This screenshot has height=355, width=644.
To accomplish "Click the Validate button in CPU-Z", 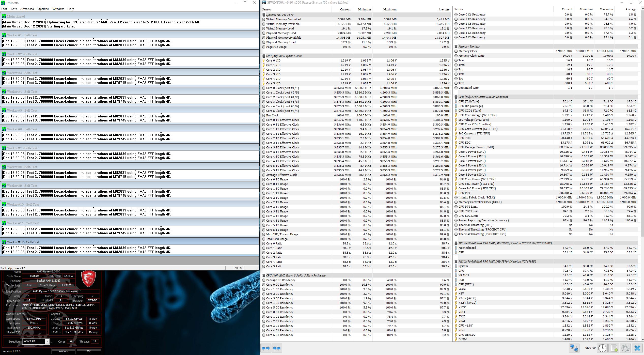I will 63,351.
